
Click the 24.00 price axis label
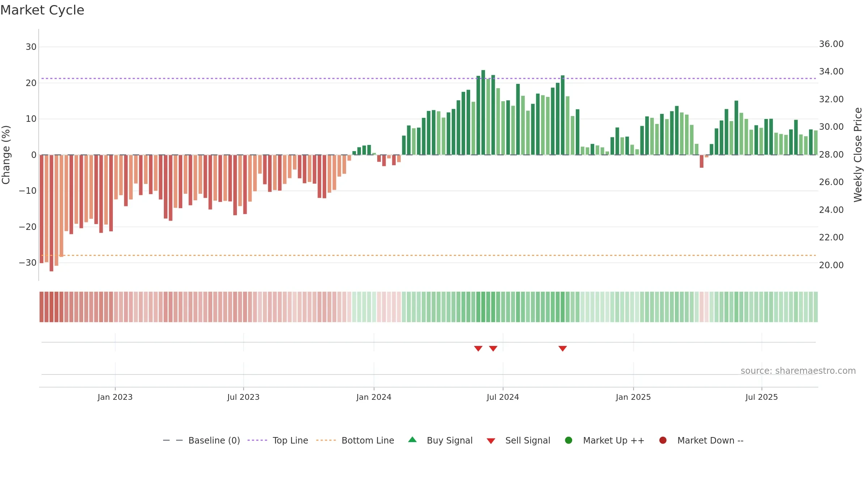click(831, 210)
